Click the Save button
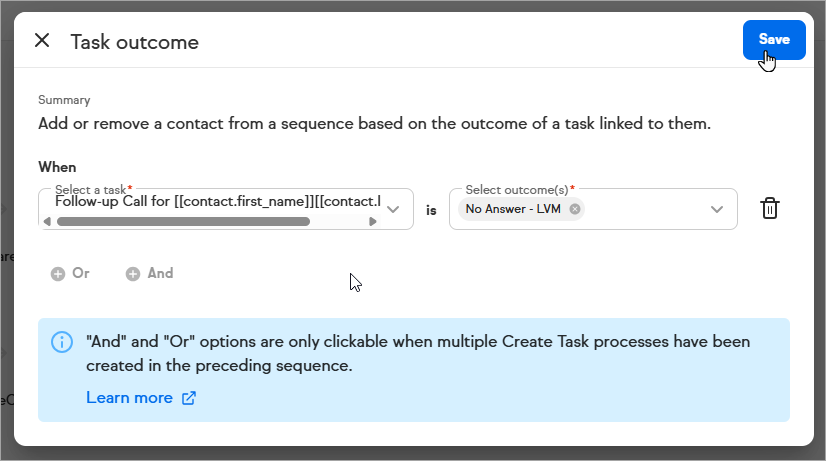Image resolution: width=826 pixels, height=461 pixels. pyautogui.click(x=774, y=40)
